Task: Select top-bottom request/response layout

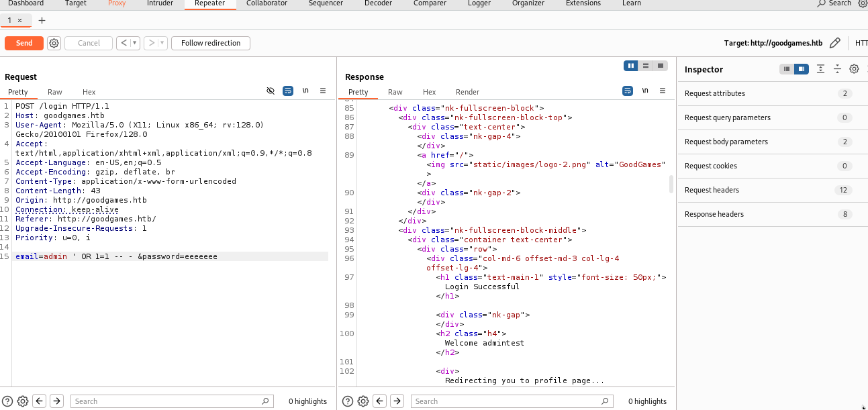Action: coord(646,66)
